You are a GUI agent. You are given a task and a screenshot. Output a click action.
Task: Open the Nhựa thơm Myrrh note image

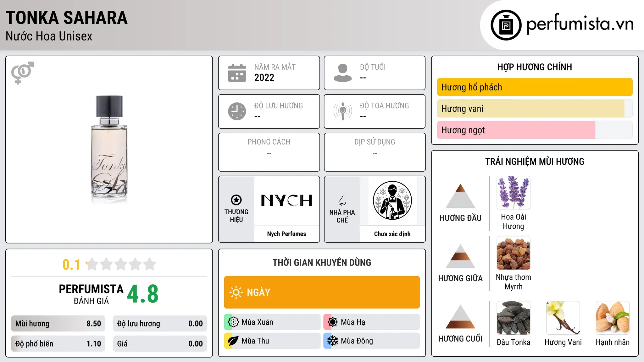click(x=514, y=253)
